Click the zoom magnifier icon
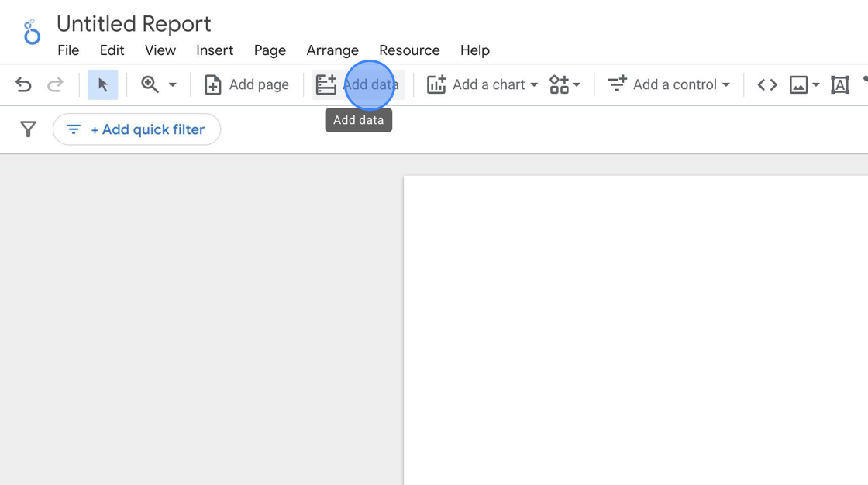The height and width of the screenshot is (485, 868). (150, 84)
